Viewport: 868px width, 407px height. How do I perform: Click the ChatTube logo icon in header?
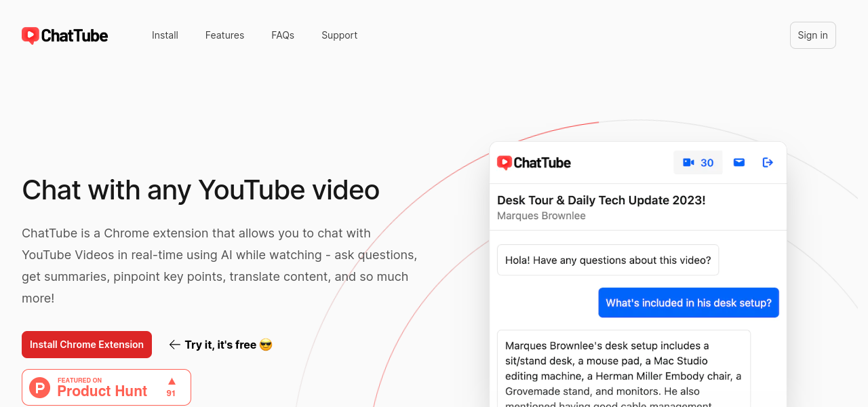coord(31,35)
